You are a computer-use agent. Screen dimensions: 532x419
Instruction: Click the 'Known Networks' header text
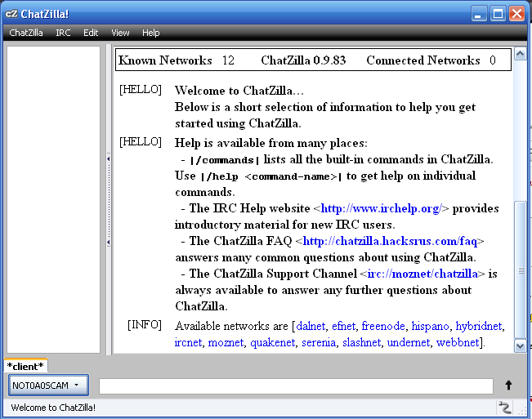coord(165,60)
